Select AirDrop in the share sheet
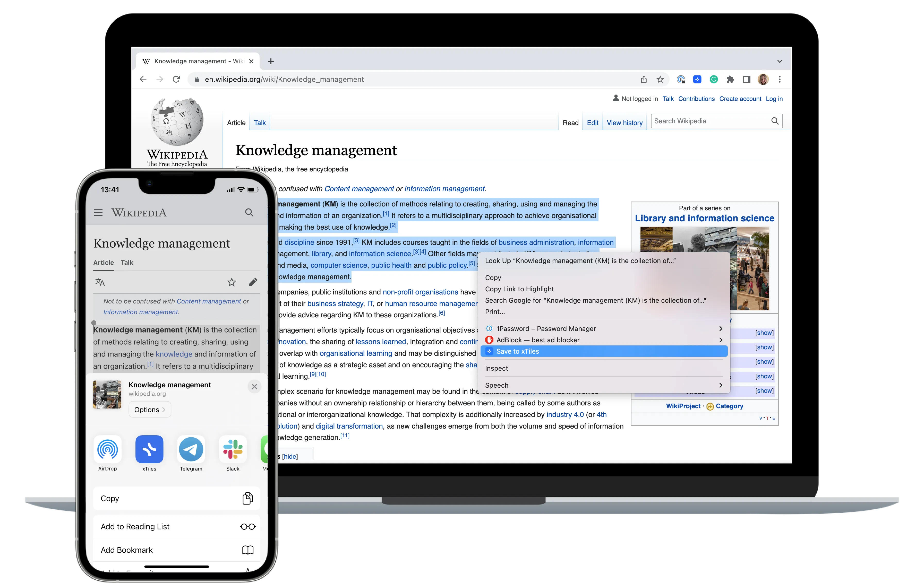The image size is (924, 583). coord(107,449)
